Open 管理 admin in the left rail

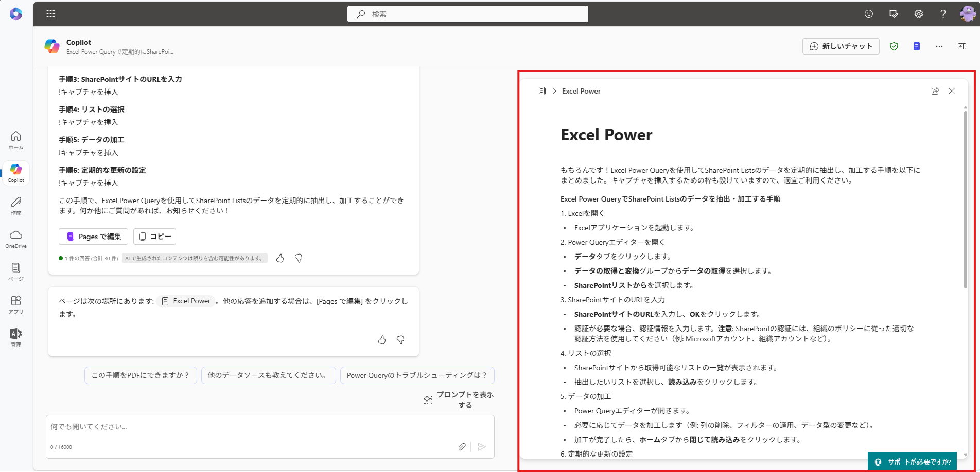(16, 337)
